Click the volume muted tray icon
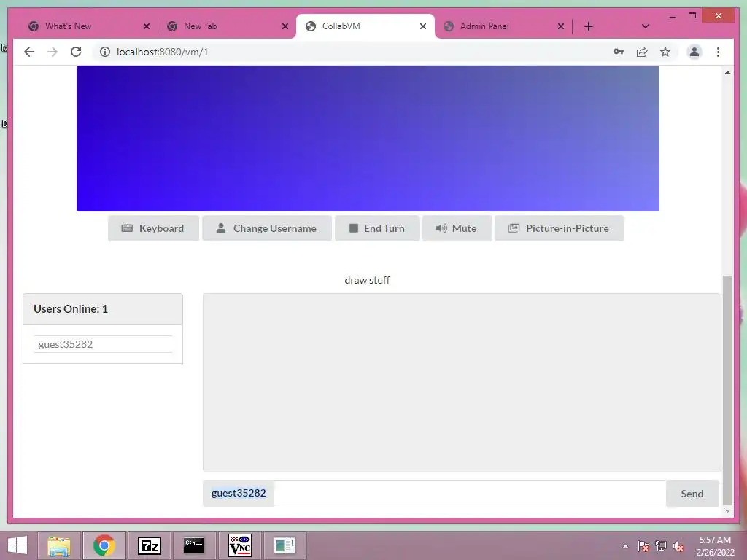This screenshot has width=747, height=560. [x=678, y=546]
